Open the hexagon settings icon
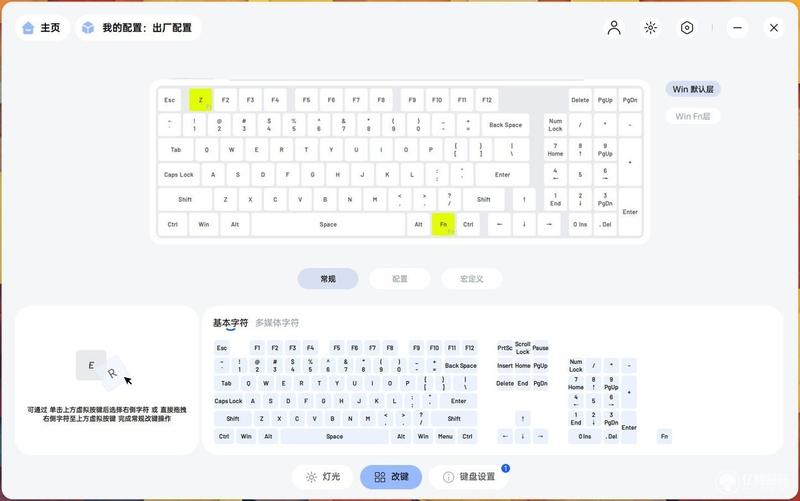 point(687,28)
